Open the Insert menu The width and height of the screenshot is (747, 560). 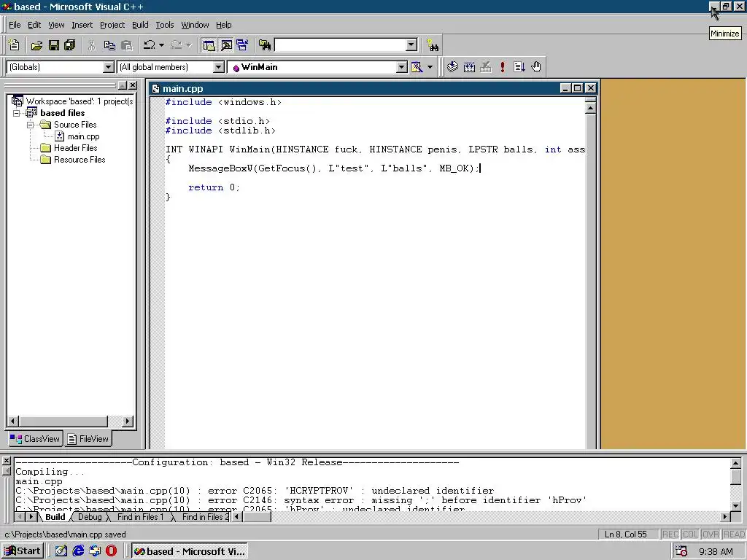point(82,25)
